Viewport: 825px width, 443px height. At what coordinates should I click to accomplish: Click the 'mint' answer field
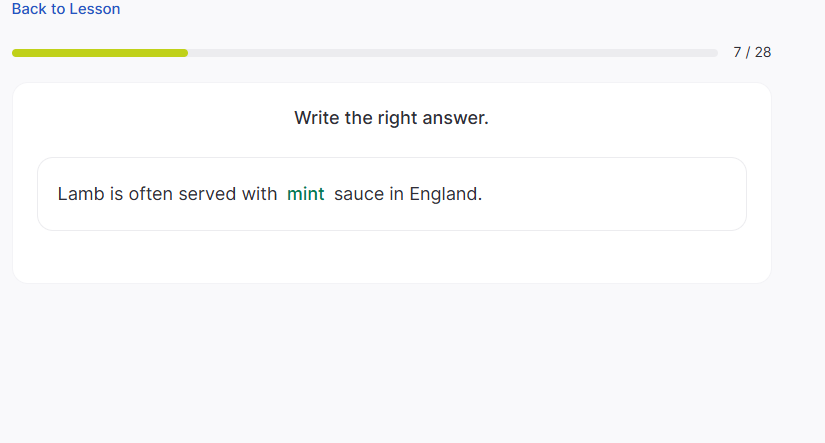tap(306, 194)
